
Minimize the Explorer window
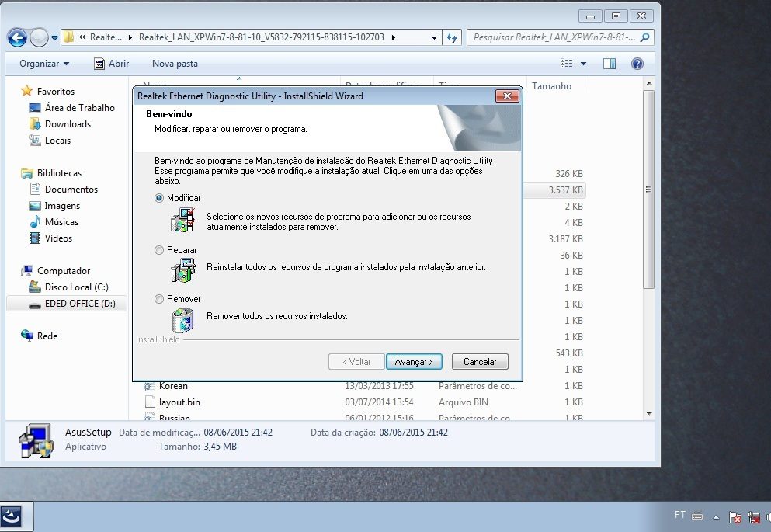click(x=591, y=16)
